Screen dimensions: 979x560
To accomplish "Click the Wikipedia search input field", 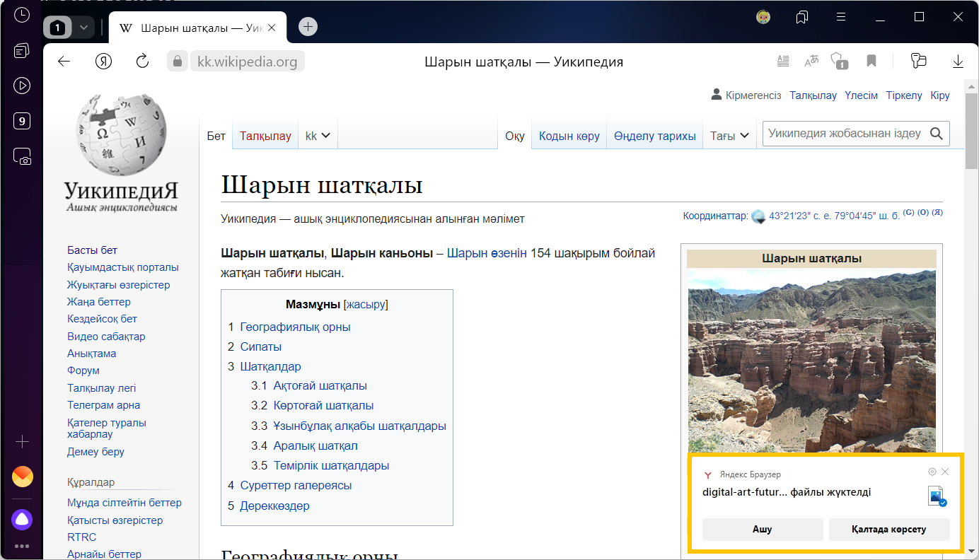I will tap(845, 133).
